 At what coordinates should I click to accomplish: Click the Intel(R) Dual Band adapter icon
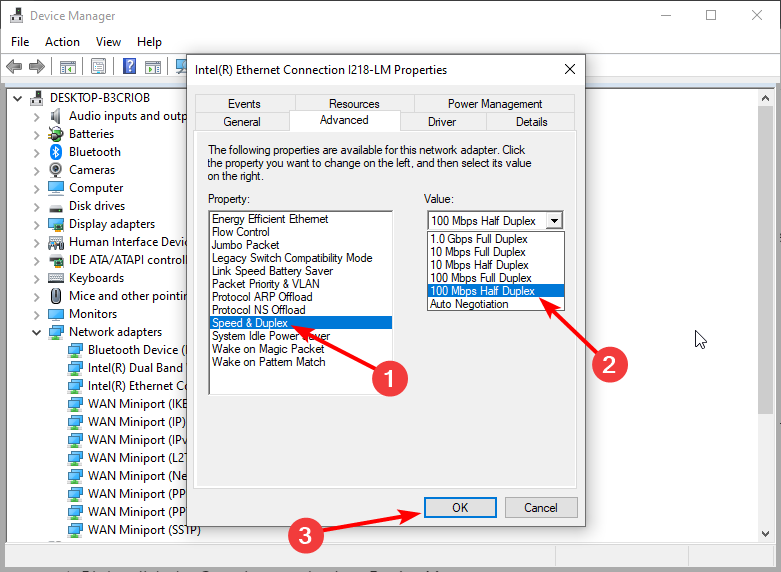(x=75, y=368)
